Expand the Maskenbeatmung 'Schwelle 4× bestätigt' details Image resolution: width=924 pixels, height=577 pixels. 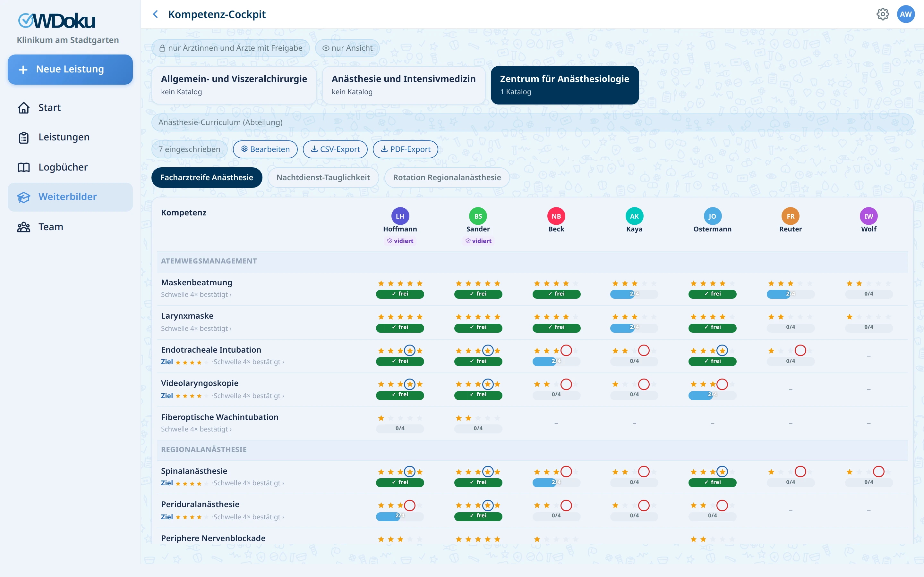click(x=196, y=295)
